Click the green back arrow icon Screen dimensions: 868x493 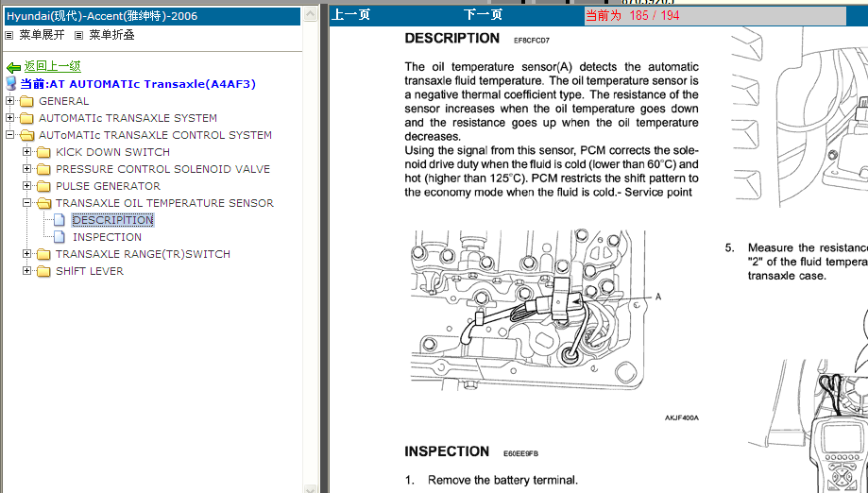(x=13, y=67)
